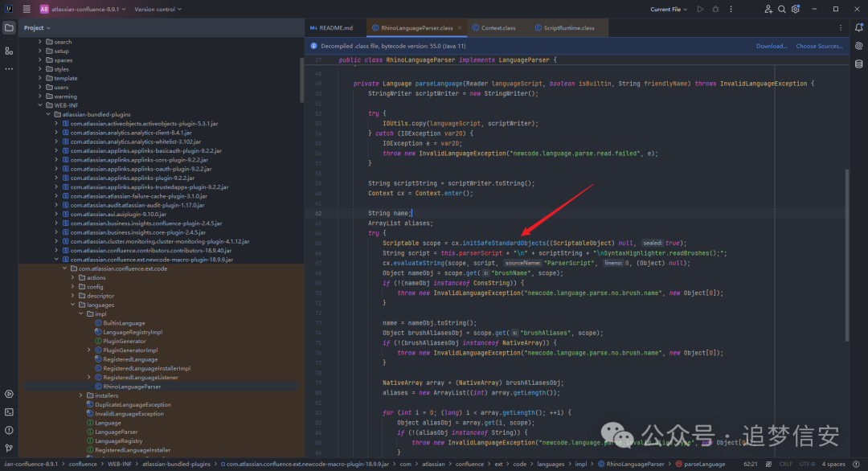Open the Version control dropdown
The width and height of the screenshot is (868, 471).
158,9
